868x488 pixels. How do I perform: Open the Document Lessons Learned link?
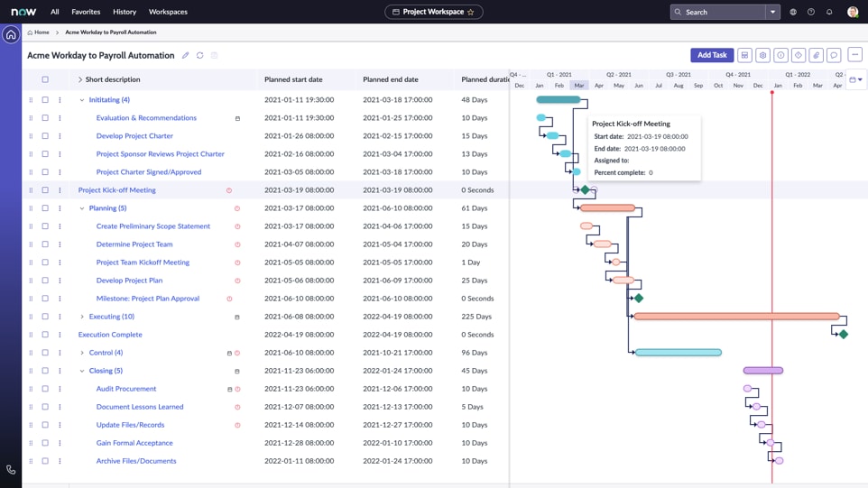click(140, 407)
